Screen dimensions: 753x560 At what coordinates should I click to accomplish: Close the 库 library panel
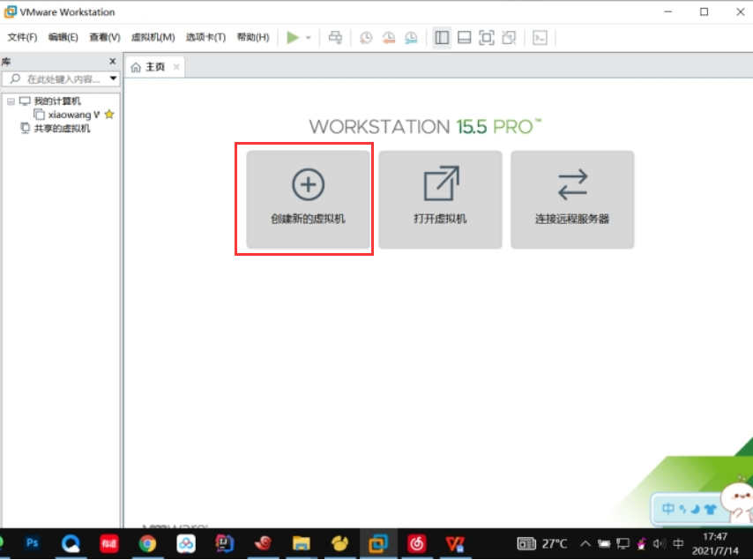112,61
